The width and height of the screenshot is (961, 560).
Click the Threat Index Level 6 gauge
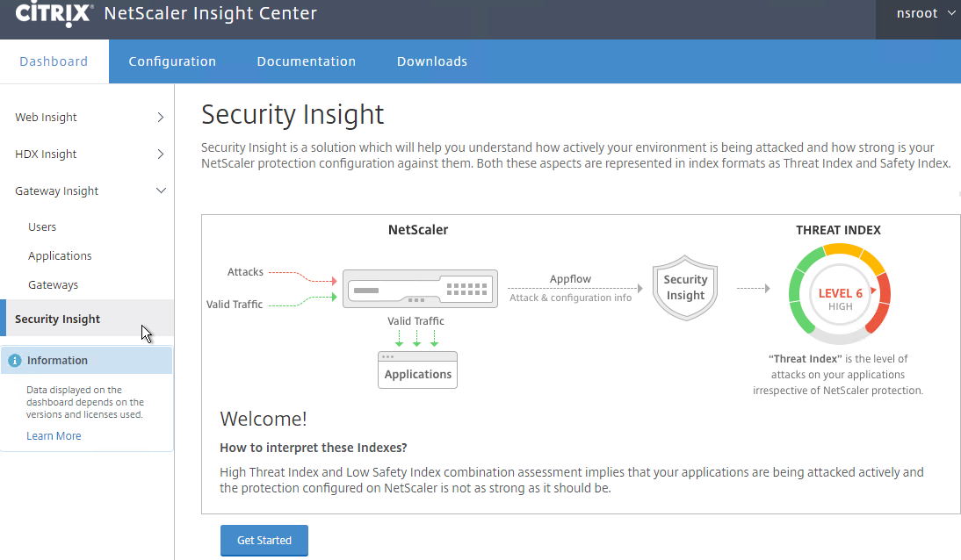click(x=839, y=293)
